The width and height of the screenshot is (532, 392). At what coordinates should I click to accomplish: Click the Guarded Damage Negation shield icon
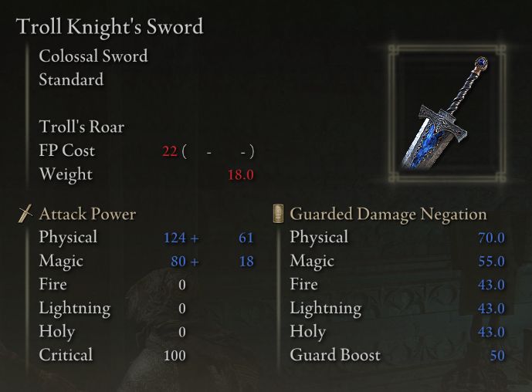278,214
